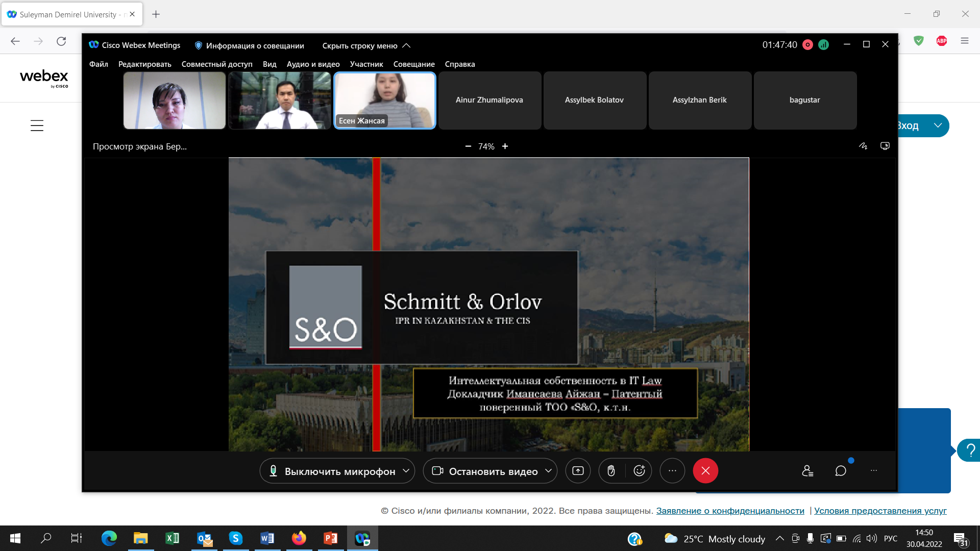The image size is (980, 551).
Task: Open the Windows notification center
Action: [x=960, y=539]
